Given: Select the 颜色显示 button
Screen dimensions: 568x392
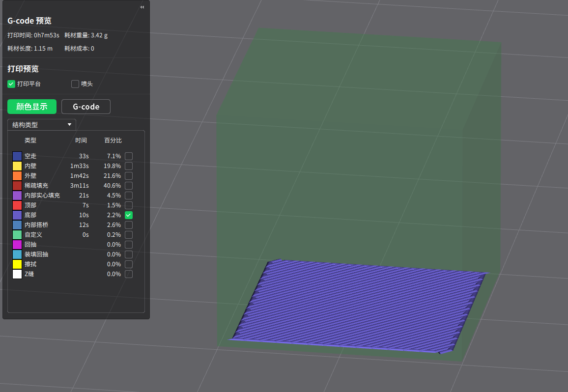Looking at the screenshot, I should [32, 107].
